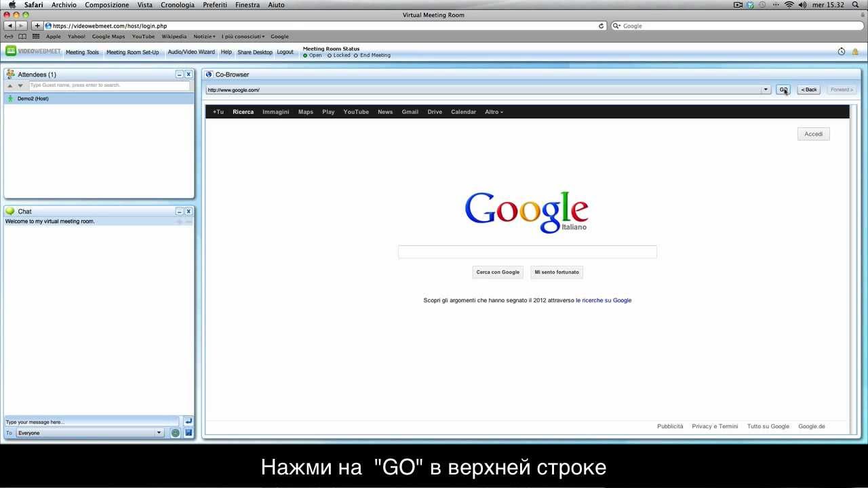Open Safari's bookmarks book icon
The image size is (868, 488).
[x=22, y=37]
